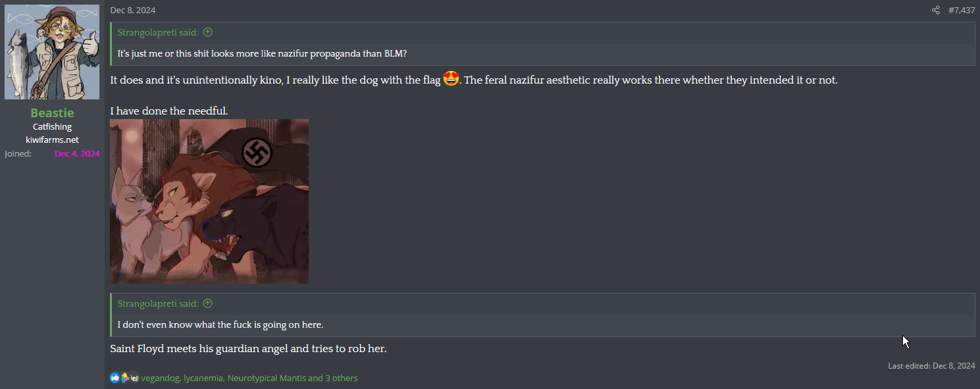
Task: Jump to first quoted post via arrow icon
Action: tap(208, 32)
